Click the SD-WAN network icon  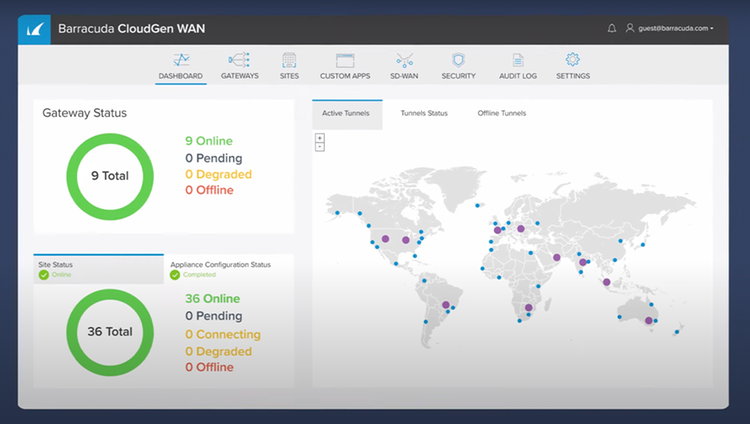point(404,60)
